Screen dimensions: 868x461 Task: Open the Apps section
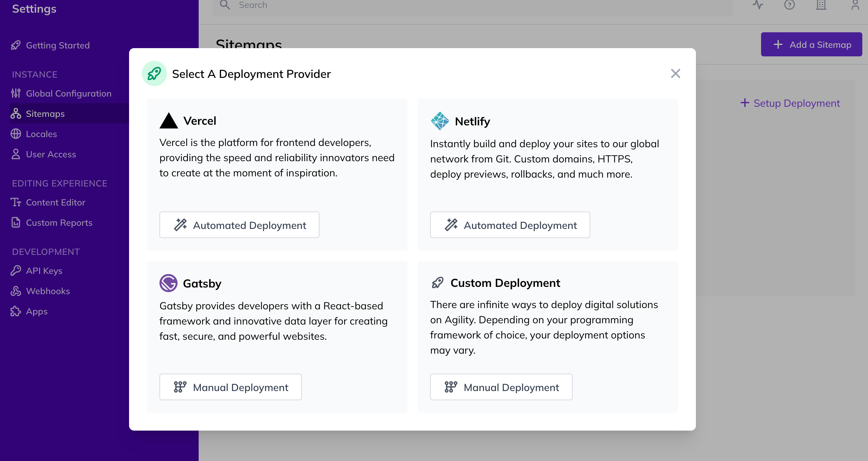tap(36, 311)
